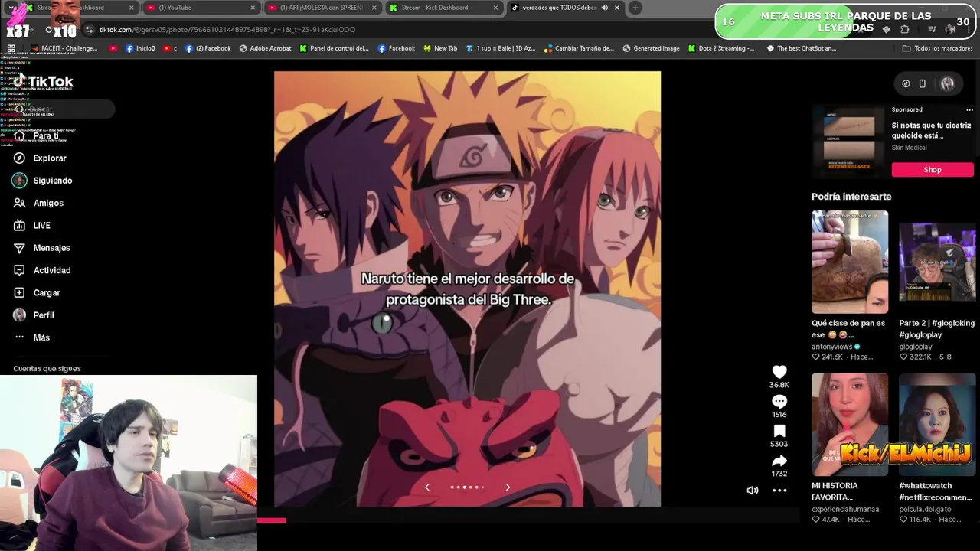Open the LIVE camera icon
The height and width of the screenshot is (551, 980).
click(19, 226)
